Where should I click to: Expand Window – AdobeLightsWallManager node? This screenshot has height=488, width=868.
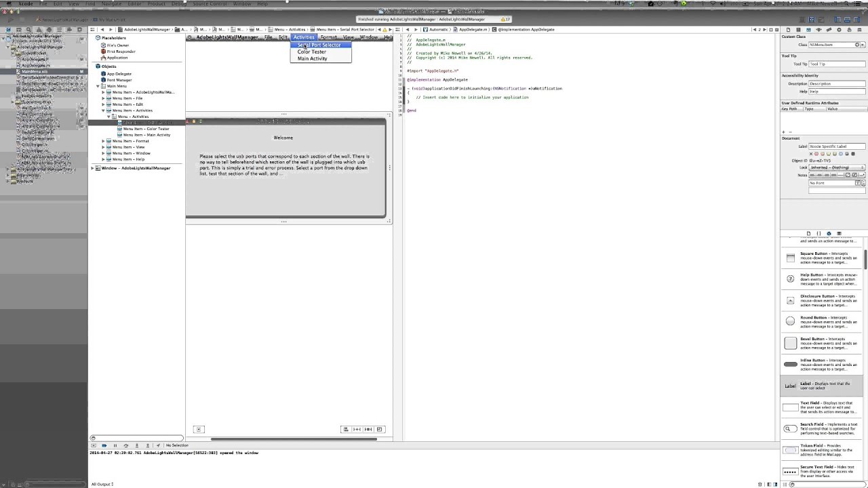click(x=92, y=168)
